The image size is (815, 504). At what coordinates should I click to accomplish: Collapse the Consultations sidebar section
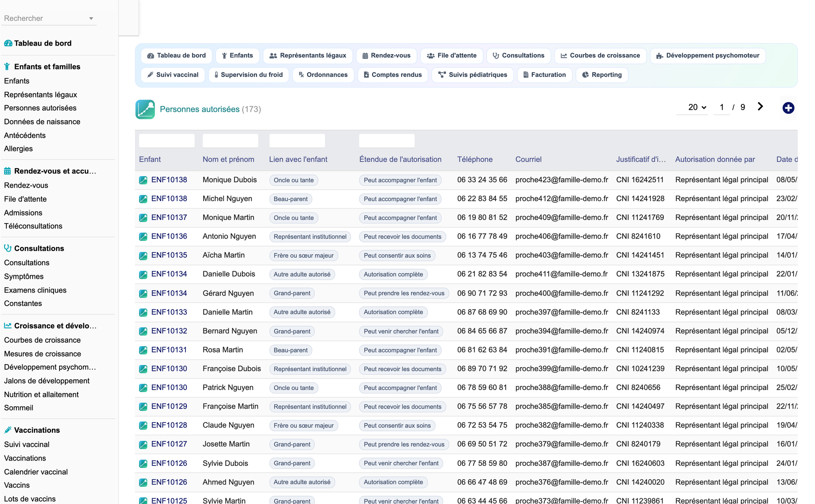[39, 248]
